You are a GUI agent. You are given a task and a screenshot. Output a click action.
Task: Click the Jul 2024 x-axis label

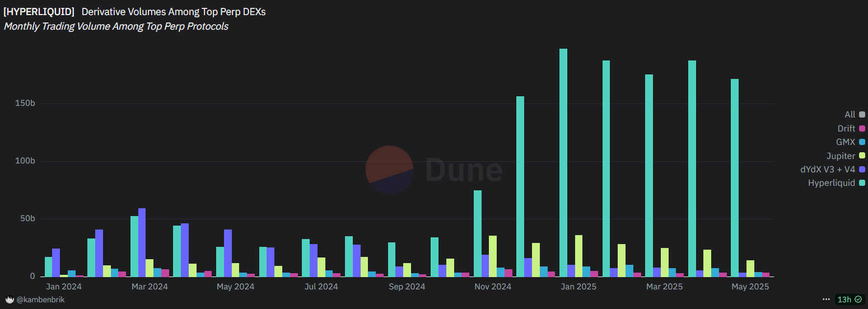pyautogui.click(x=321, y=287)
